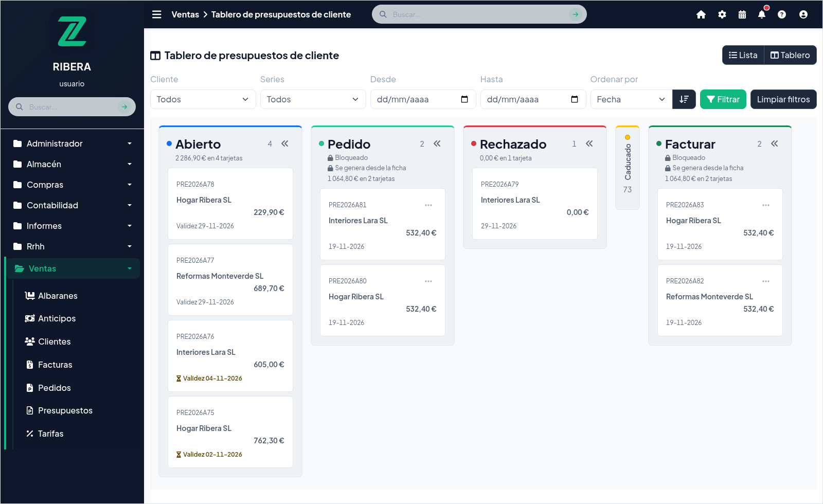Open card PRE2026A78 Hogar Ribera SL
This screenshot has width=823, height=504.
click(x=230, y=204)
